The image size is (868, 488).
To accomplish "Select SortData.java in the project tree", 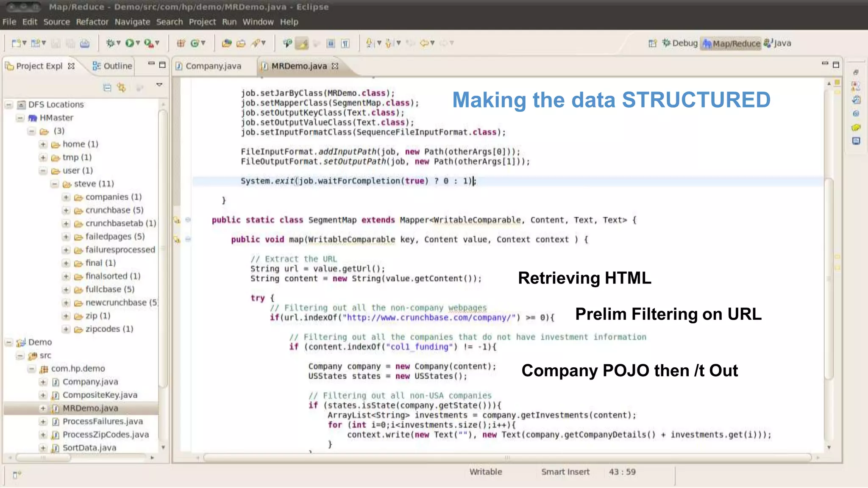I will (89, 448).
